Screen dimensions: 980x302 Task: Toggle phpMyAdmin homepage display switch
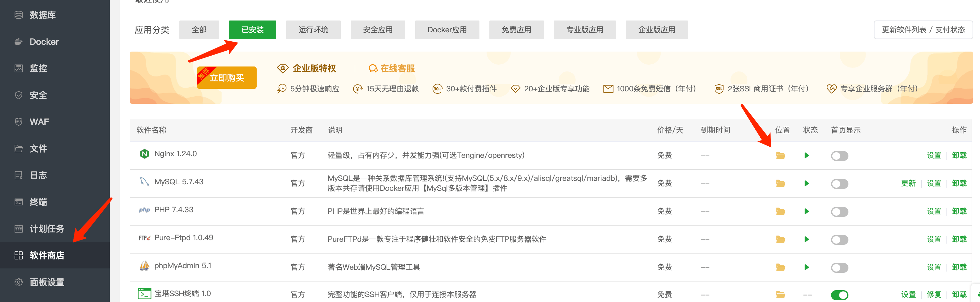[839, 268]
